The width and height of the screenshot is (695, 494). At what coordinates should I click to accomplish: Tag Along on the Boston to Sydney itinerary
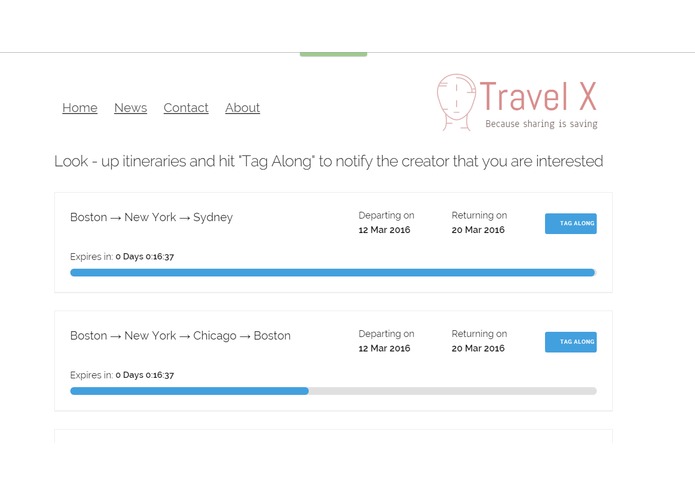click(x=570, y=223)
